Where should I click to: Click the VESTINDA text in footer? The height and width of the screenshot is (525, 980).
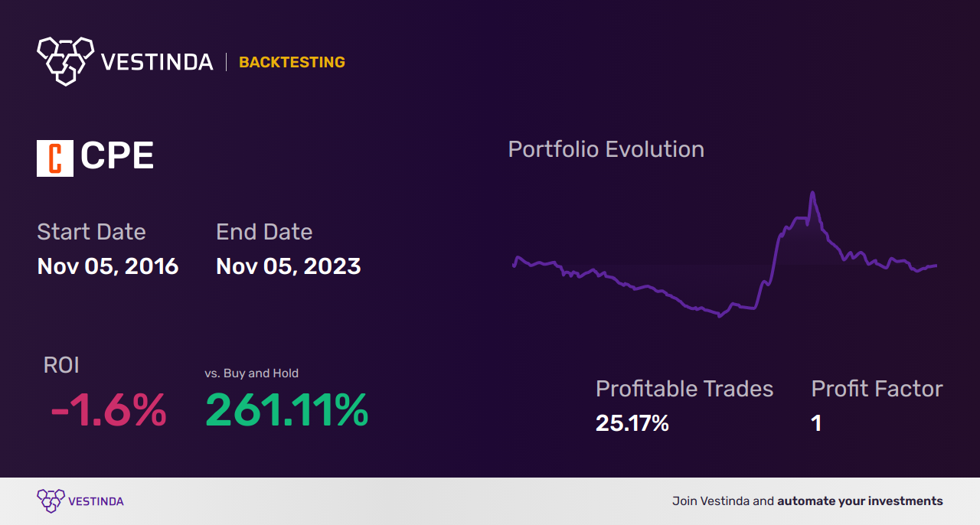96,501
